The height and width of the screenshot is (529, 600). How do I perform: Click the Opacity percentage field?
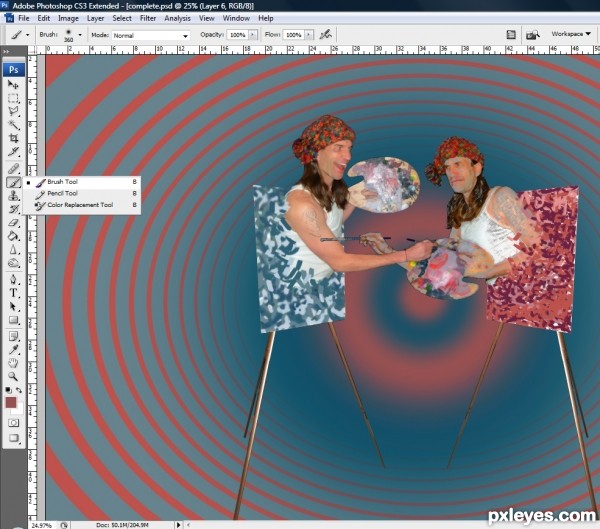pos(238,35)
